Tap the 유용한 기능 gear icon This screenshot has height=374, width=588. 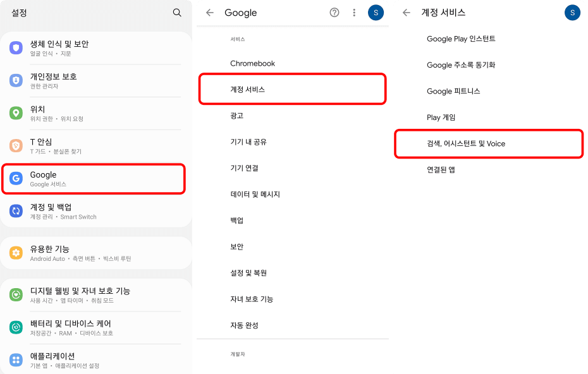click(x=16, y=253)
